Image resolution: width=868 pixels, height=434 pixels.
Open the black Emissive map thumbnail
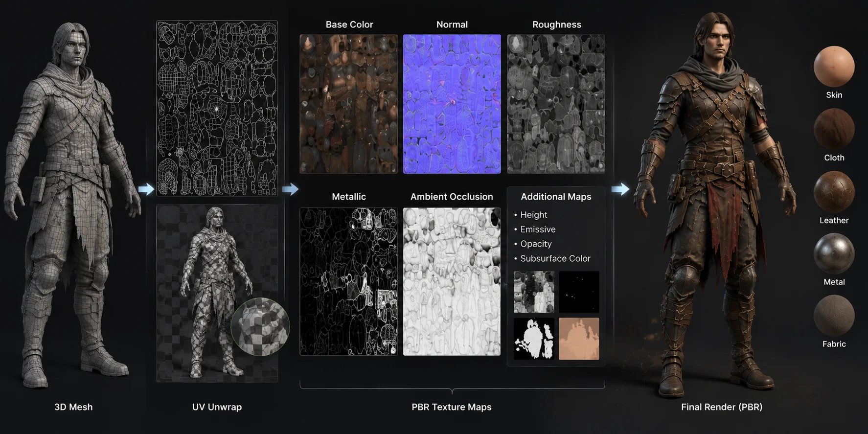pos(579,292)
